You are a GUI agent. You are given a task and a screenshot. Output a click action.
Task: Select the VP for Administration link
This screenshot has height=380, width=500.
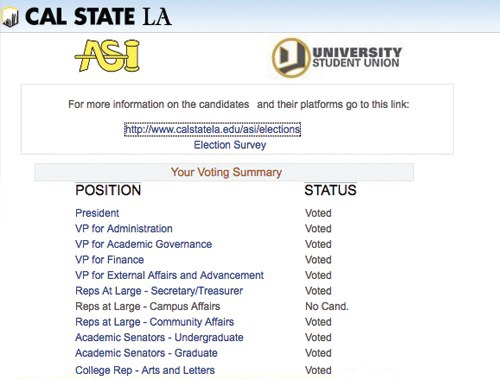(x=124, y=229)
